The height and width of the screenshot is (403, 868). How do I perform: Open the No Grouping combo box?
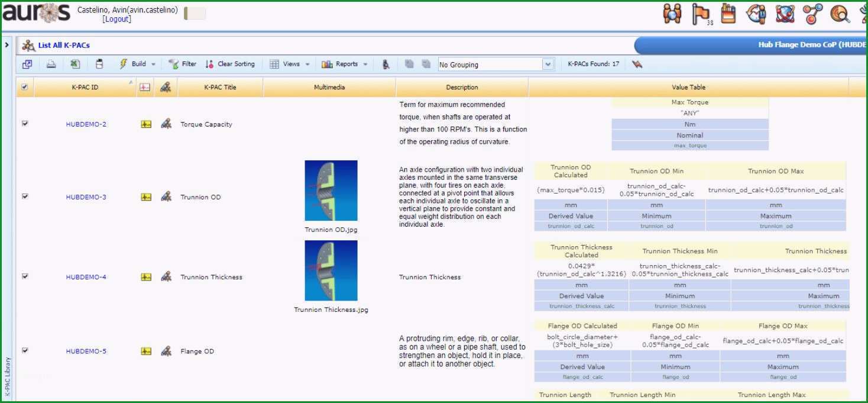[495, 65]
